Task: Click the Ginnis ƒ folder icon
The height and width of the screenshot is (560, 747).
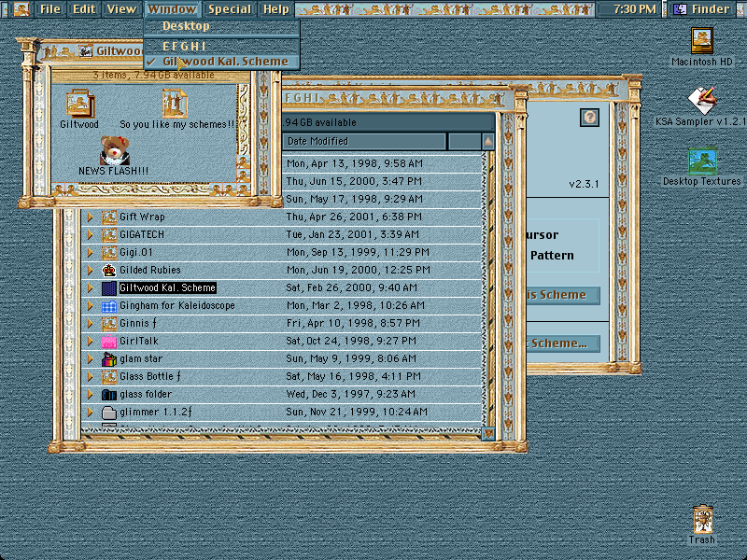Action: click(109, 324)
